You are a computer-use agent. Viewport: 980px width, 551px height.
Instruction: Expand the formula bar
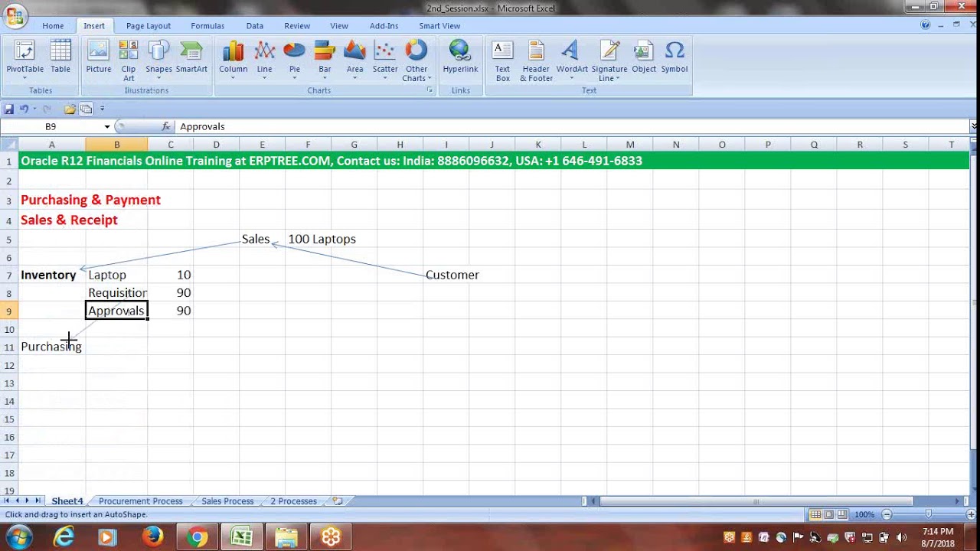coord(973,126)
